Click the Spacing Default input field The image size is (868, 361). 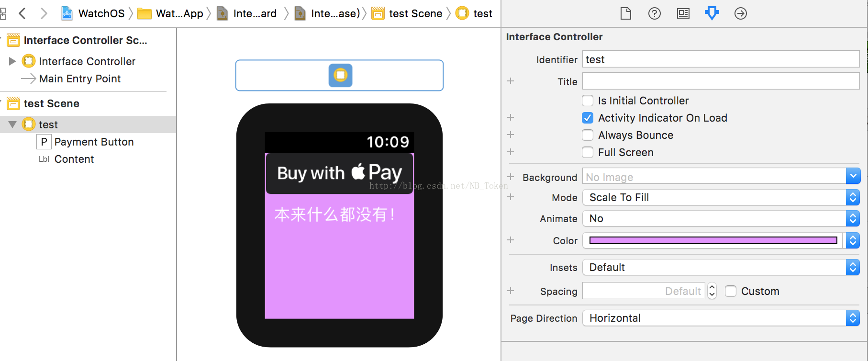[644, 291]
